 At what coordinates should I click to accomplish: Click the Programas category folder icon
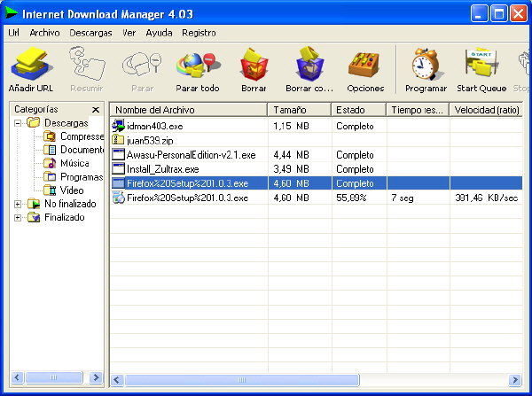pos(50,176)
